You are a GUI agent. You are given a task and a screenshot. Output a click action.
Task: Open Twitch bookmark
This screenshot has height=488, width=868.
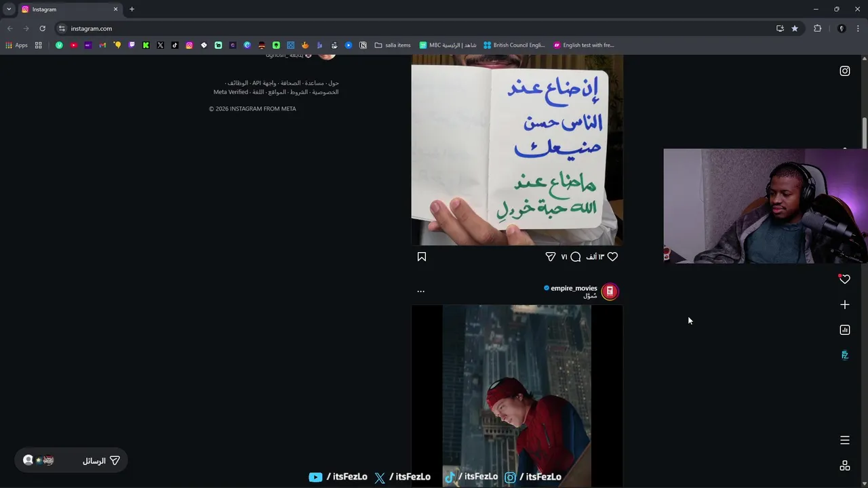coord(132,45)
